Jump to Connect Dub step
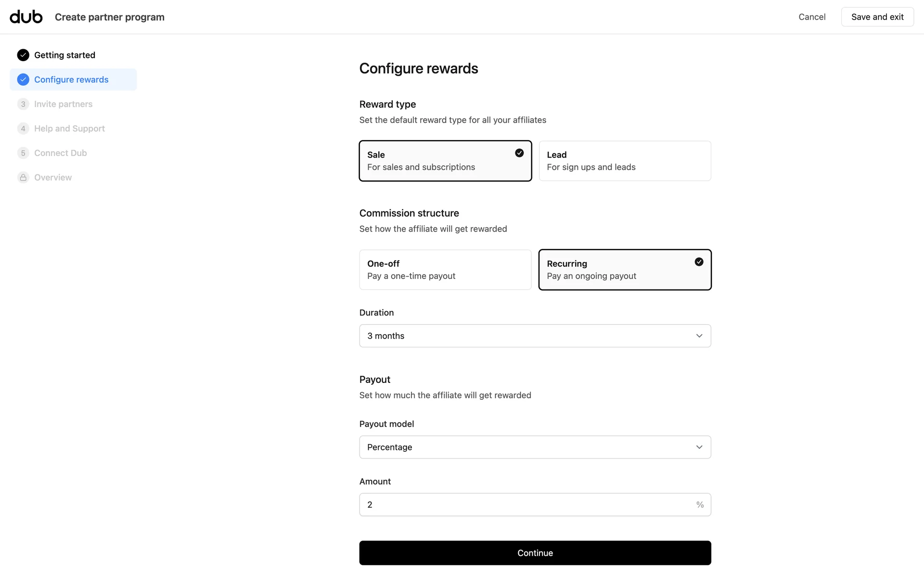 tap(61, 153)
